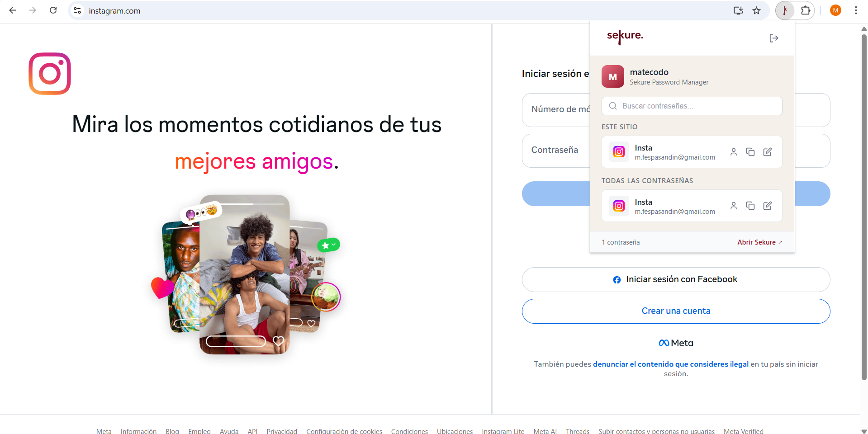Open the browser Extensions puzzle icon
This screenshot has width=868, height=434.
pyautogui.click(x=806, y=10)
